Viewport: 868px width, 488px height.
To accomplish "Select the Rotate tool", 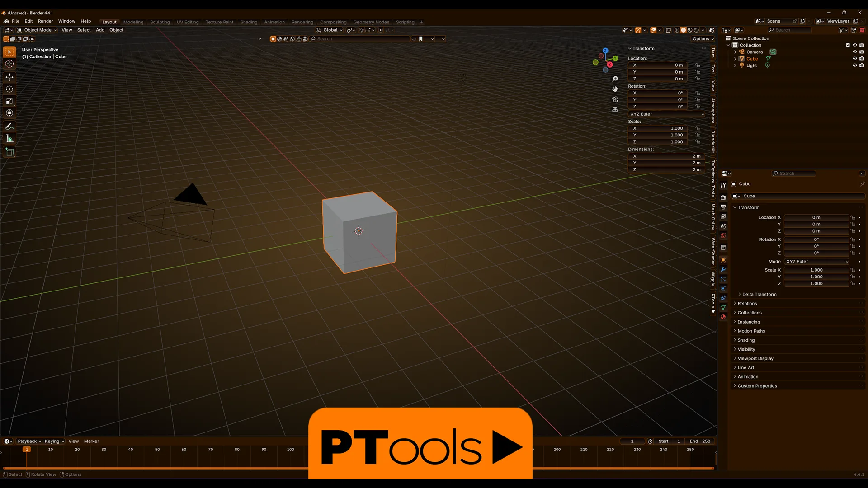I will 9,89.
